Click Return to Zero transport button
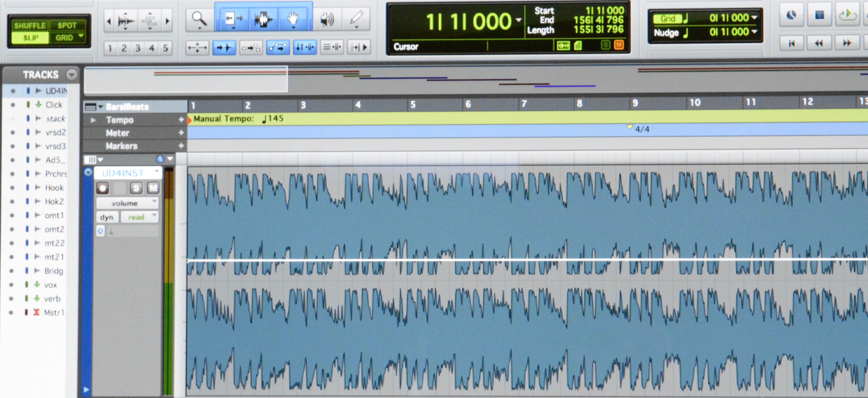 click(792, 43)
